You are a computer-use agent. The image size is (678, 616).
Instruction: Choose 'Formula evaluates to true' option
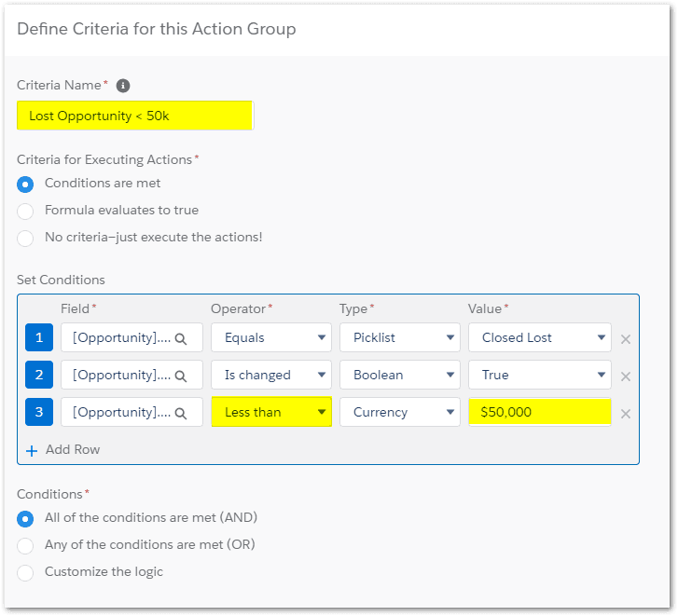point(26,211)
